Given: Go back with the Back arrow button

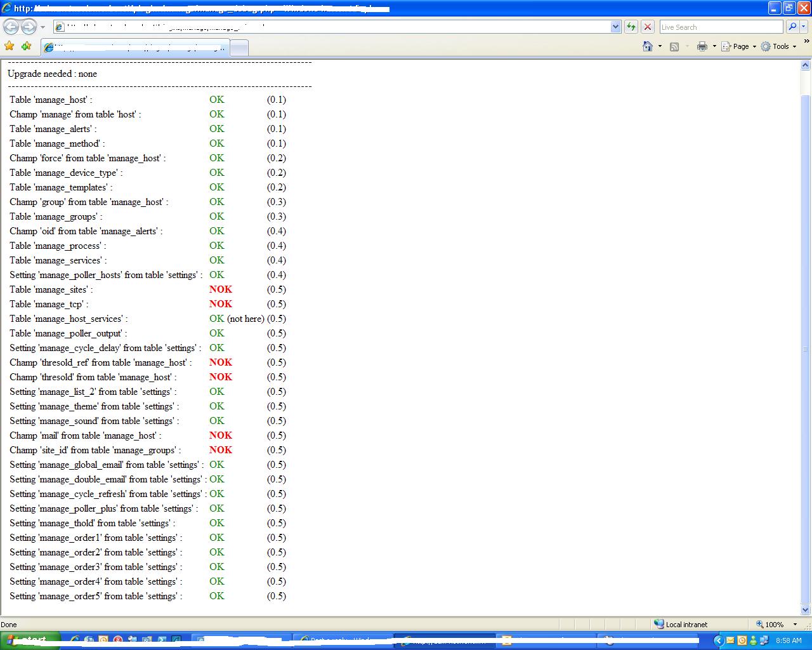Looking at the screenshot, I should coord(11,27).
